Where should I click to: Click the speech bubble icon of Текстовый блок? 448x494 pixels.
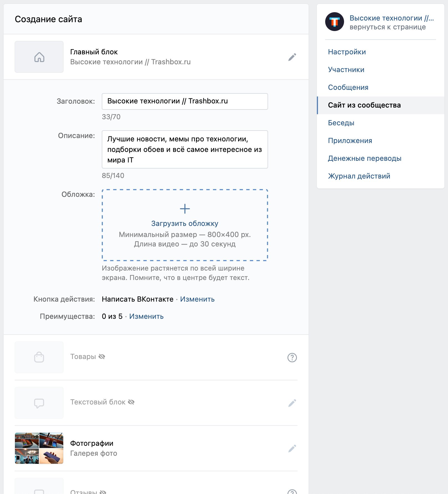(39, 403)
